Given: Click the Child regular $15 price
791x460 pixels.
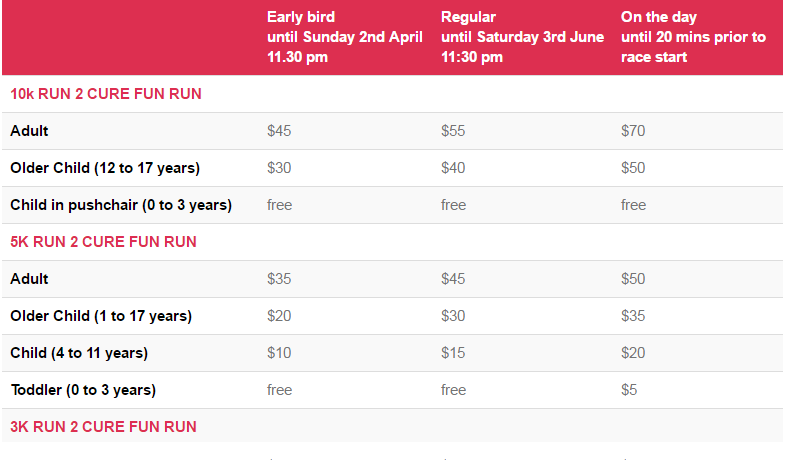Looking at the screenshot, I should [453, 353].
